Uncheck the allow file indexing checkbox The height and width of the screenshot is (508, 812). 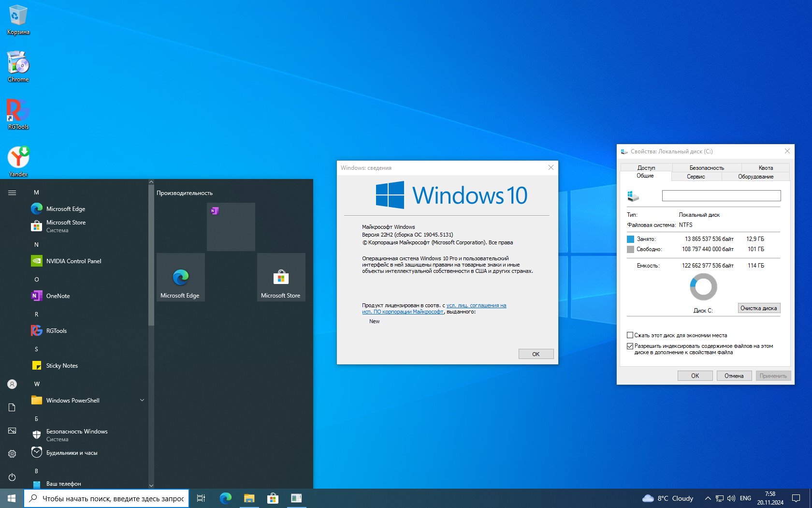(x=630, y=346)
